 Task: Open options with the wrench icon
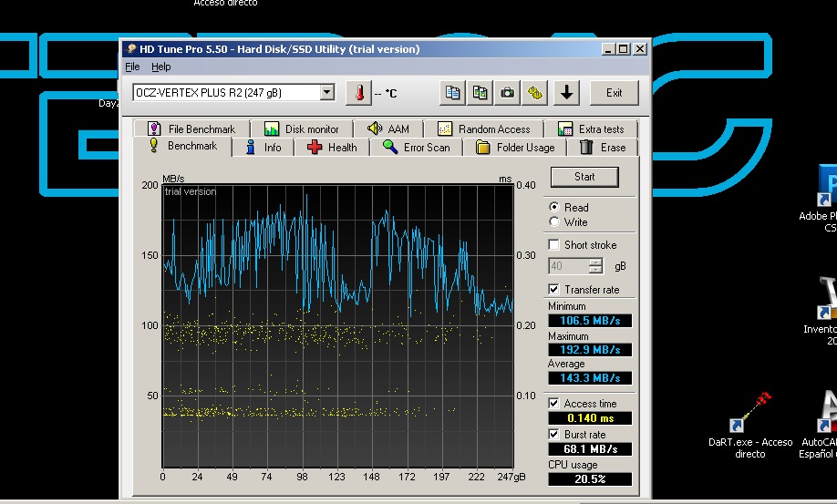click(535, 92)
